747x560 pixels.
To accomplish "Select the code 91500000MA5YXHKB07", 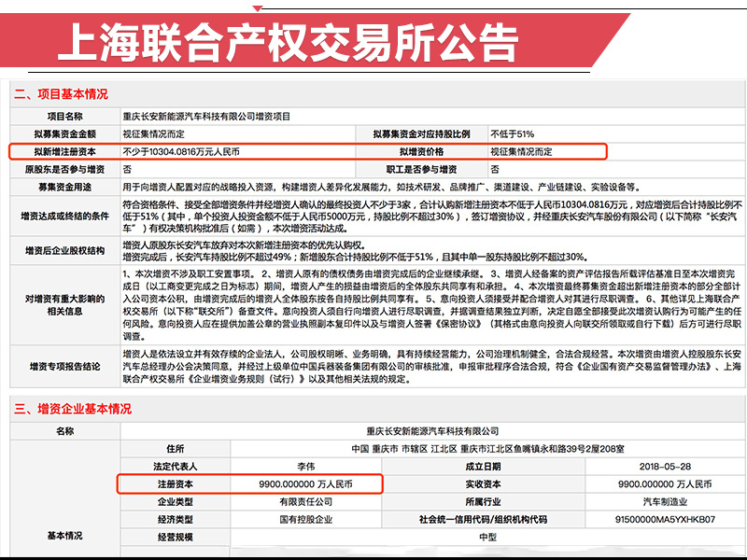I will click(665, 519).
